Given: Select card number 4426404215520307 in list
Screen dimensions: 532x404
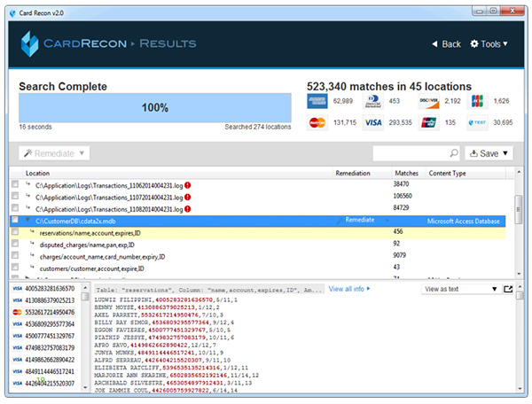Looking at the screenshot, I should [x=50, y=384].
